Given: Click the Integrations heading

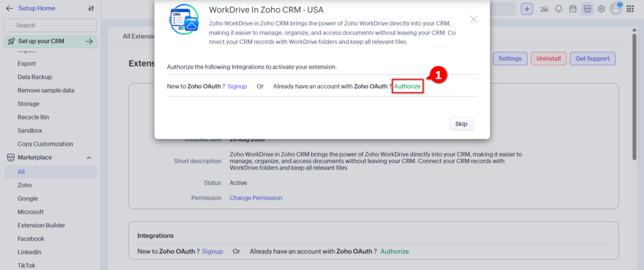Looking at the screenshot, I should pos(155,235).
